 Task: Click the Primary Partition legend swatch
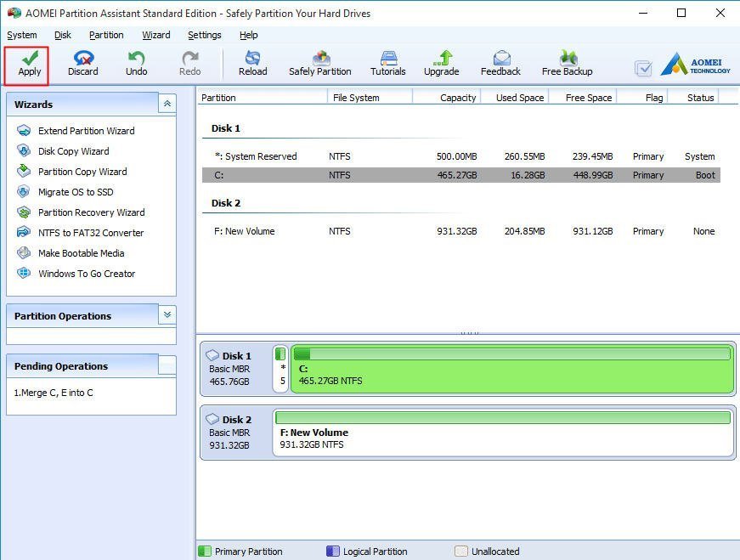(x=205, y=551)
